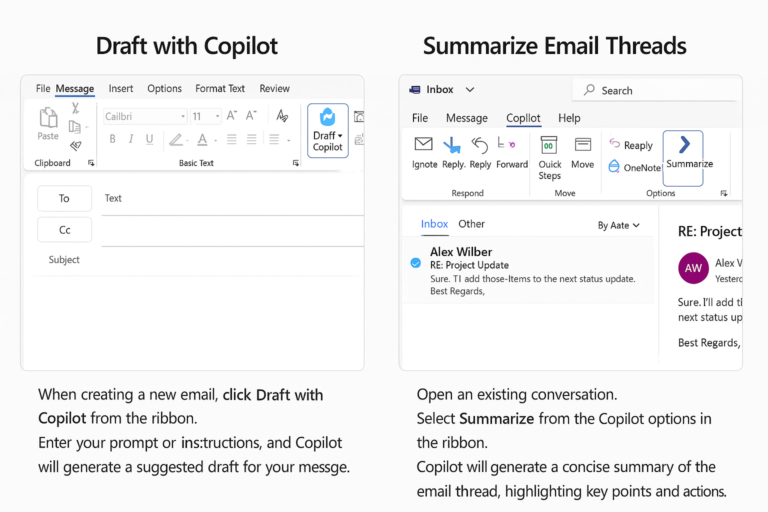Select the Cut scissors icon
The height and width of the screenshot is (512, 768).
click(75, 108)
